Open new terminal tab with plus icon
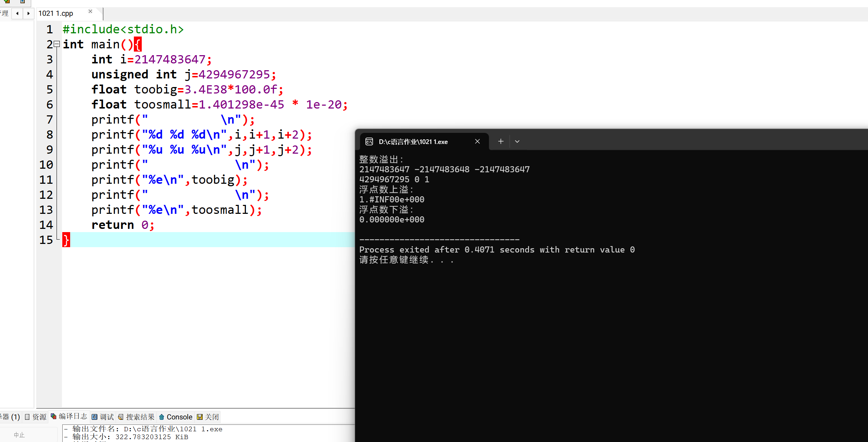 coord(501,141)
